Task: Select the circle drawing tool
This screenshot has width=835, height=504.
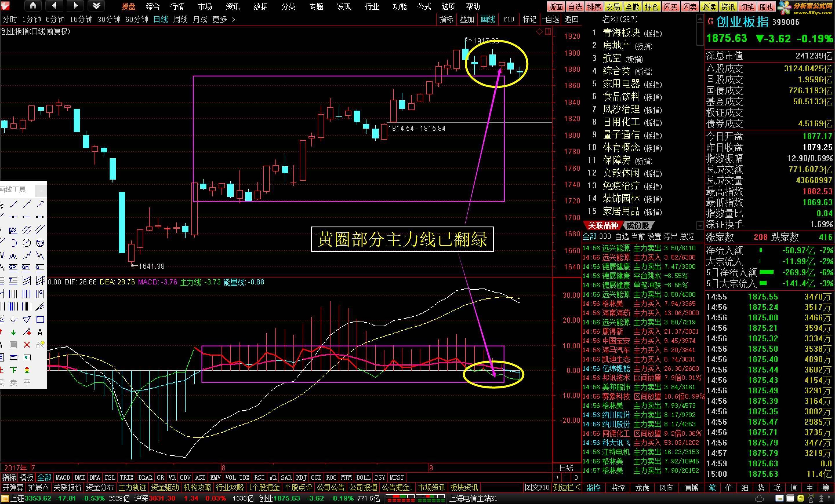Action: [x=27, y=243]
